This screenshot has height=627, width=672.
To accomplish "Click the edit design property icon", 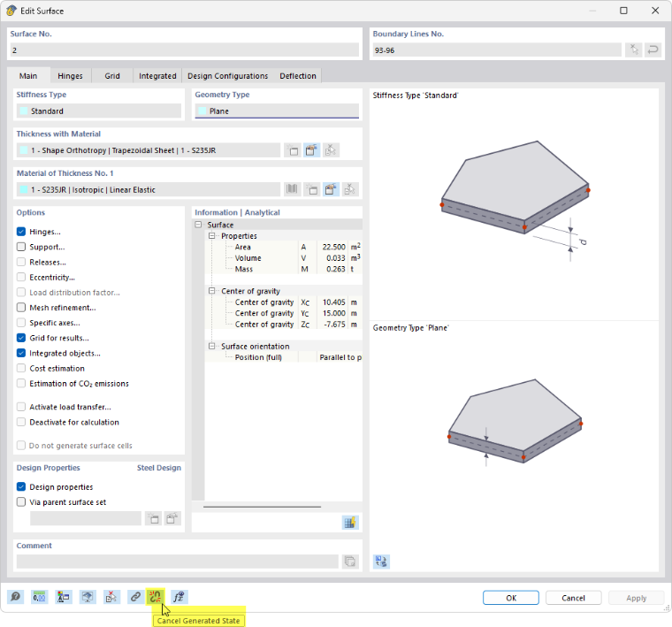I will [x=172, y=518].
